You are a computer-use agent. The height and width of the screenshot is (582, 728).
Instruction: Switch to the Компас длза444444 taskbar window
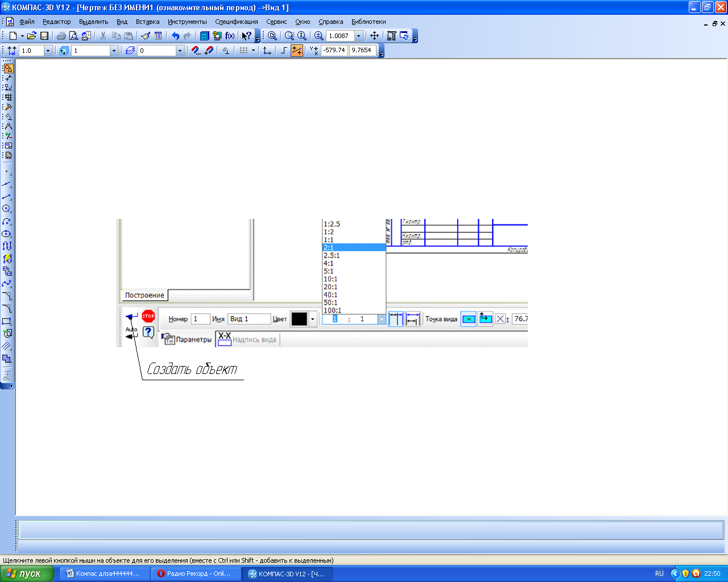coord(105,573)
